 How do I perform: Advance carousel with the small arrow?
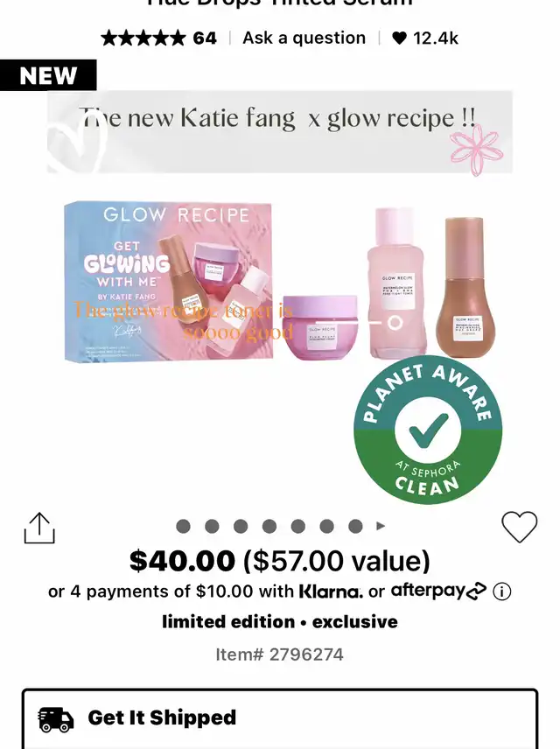(x=381, y=526)
